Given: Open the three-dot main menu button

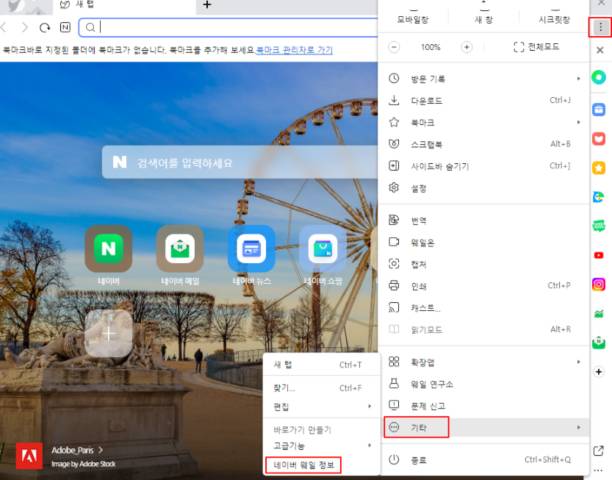Looking at the screenshot, I should pyautogui.click(x=600, y=27).
